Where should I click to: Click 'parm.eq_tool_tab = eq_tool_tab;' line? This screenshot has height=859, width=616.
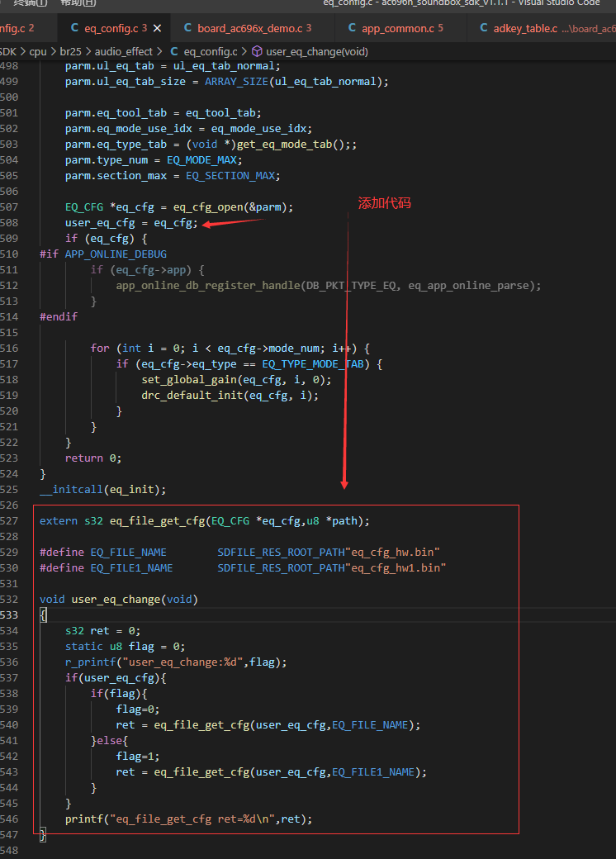pyautogui.click(x=163, y=113)
